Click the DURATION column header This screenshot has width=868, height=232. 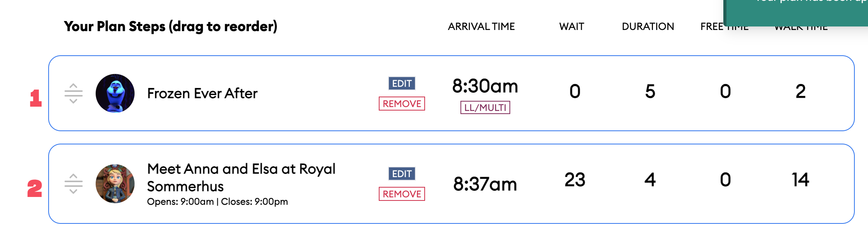pos(648,26)
